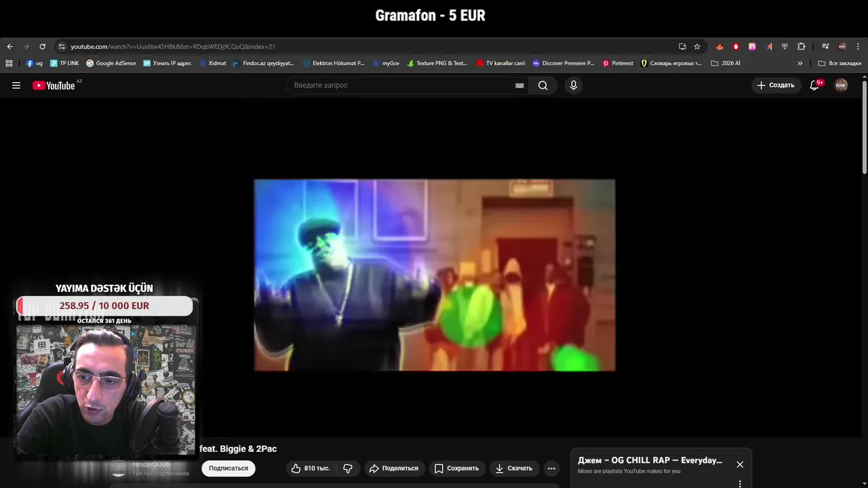This screenshot has width=868, height=488.
Task: Click 'Подписаться' subscribe button
Action: pyautogui.click(x=229, y=468)
